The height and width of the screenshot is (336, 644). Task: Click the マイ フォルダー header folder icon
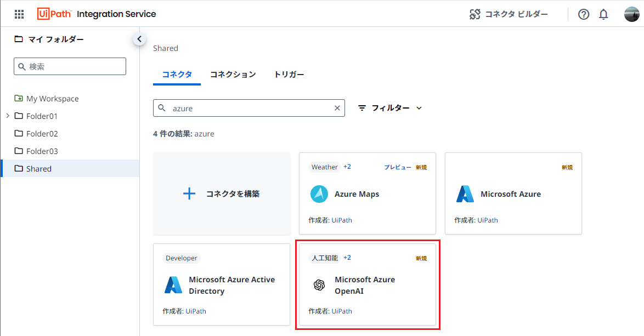coord(19,39)
